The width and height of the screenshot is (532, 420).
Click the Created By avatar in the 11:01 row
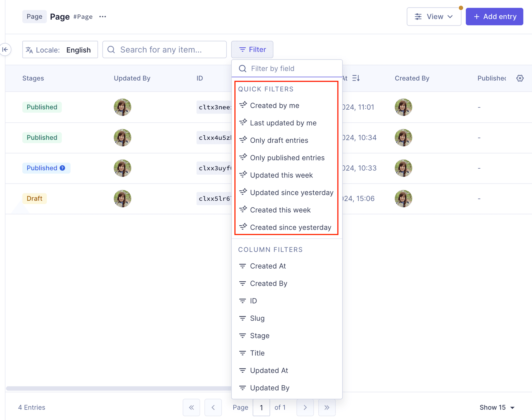point(403,107)
